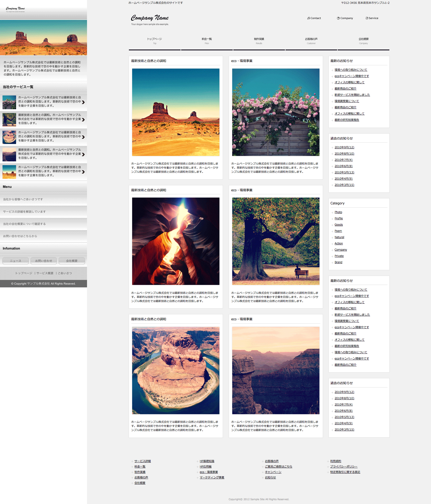The height and width of the screenshot is (504, 431).
Task: Select the お客様の声 Customer navigation tab
Action: click(x=311, y=41)
